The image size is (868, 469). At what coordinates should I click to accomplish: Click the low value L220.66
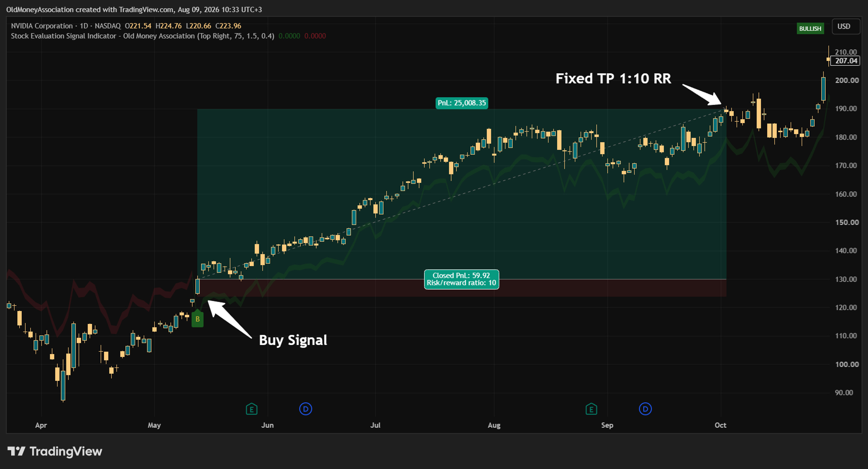(x=198, y=26)
